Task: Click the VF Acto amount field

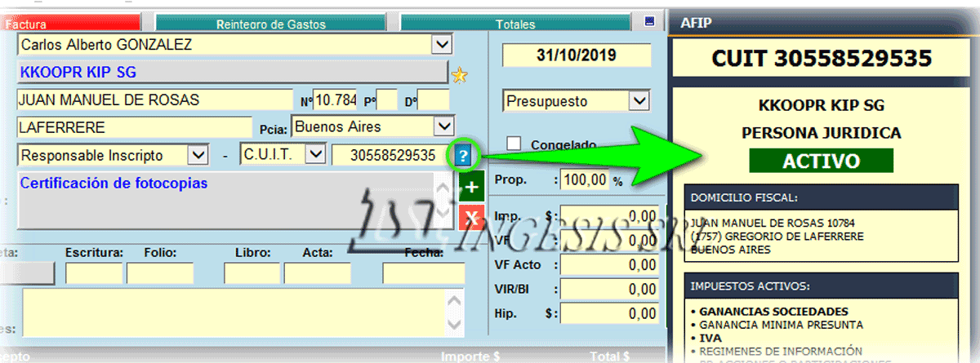Action: [x=609, y=265]
